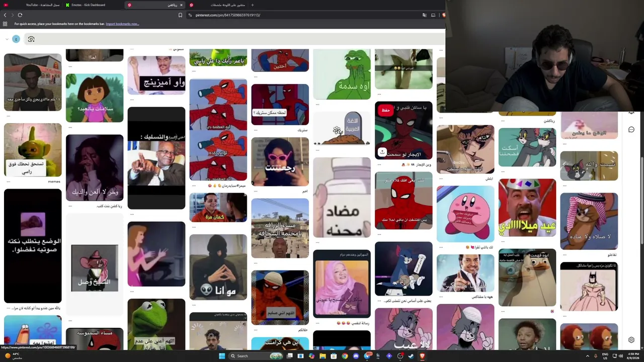Open the taskbar clock showing 4:59 PM
644x362 pixels.
pos(632,356)
